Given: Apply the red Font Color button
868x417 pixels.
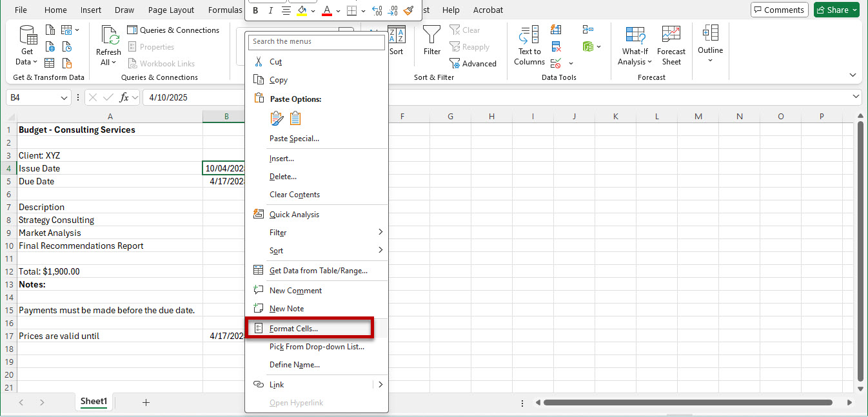Looking at the screenshot, I should click(327, 10).
